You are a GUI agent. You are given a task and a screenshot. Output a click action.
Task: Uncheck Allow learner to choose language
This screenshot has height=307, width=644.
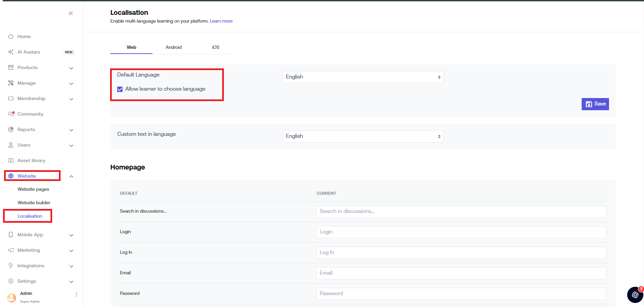[120, 89]
